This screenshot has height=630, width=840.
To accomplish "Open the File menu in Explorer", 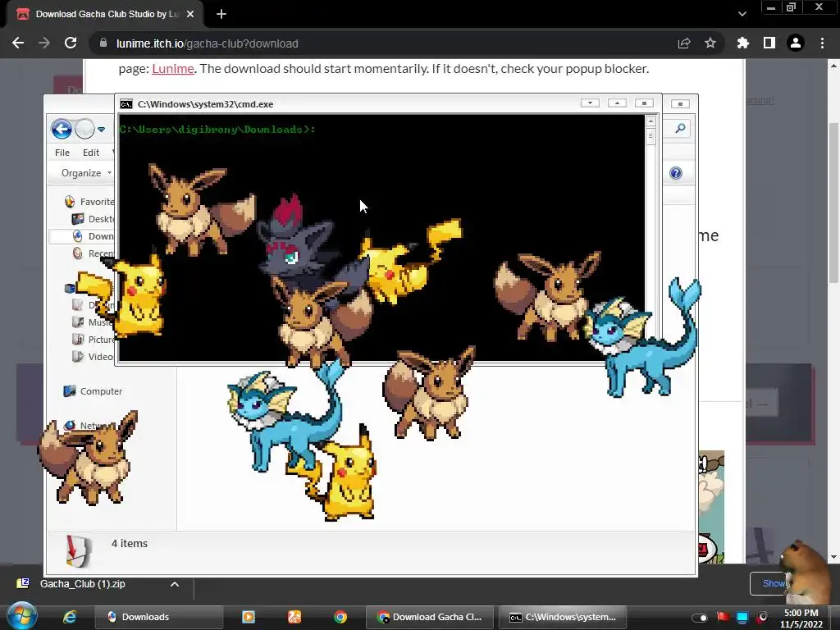I will click(x=62, y=153).
